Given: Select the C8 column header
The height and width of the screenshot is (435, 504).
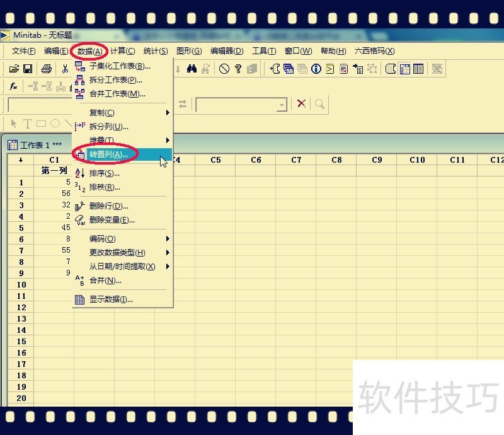Looking at the screenshot, I should 336,160.
